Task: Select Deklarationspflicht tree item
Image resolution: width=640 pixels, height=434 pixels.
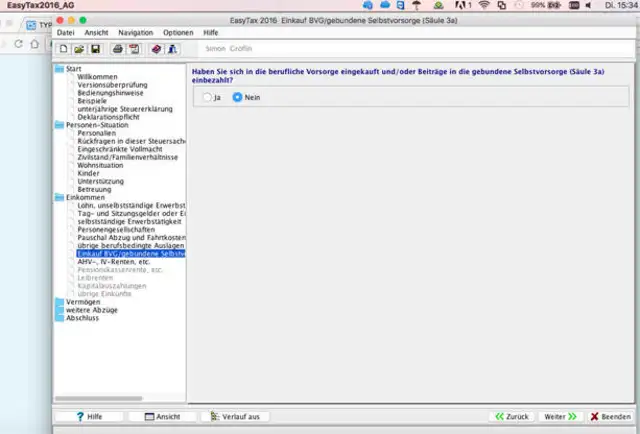Action: click(108, 117)
